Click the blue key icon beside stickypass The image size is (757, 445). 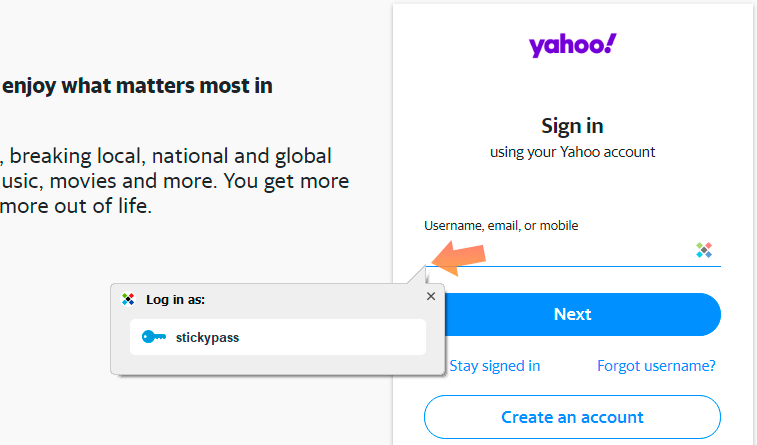click(154, 336)
